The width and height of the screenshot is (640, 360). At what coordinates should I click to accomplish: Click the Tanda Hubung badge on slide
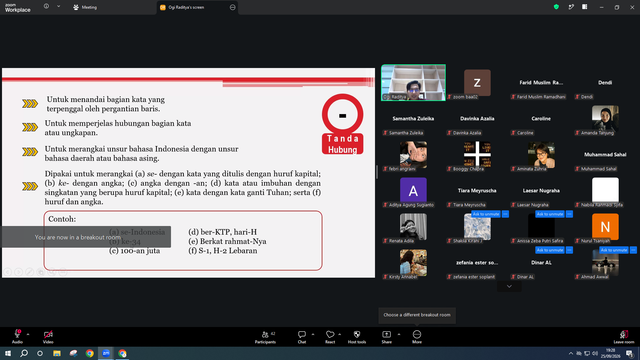(x=342, y=124)
